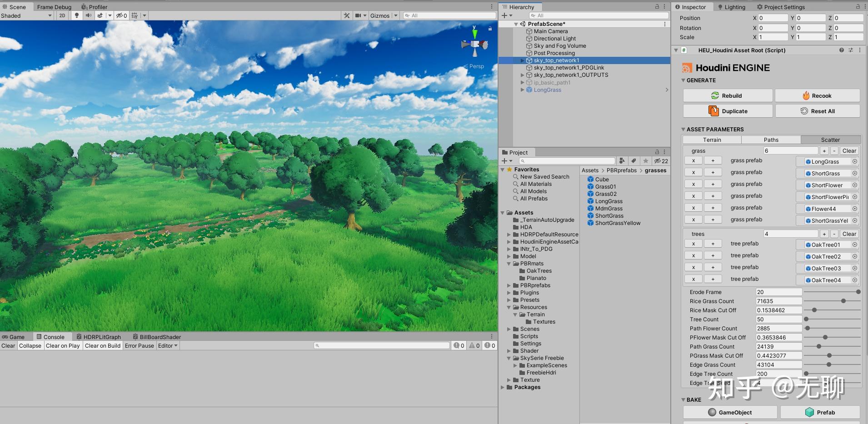Select the scene camera settings icon
The width and height of the screenshot is (868, 424).
(359, 15)
